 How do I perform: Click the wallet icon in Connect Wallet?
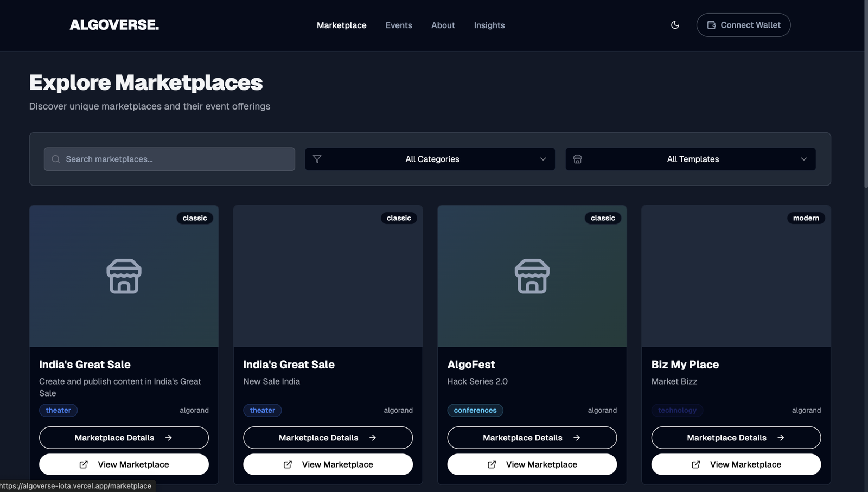[711, 25]
